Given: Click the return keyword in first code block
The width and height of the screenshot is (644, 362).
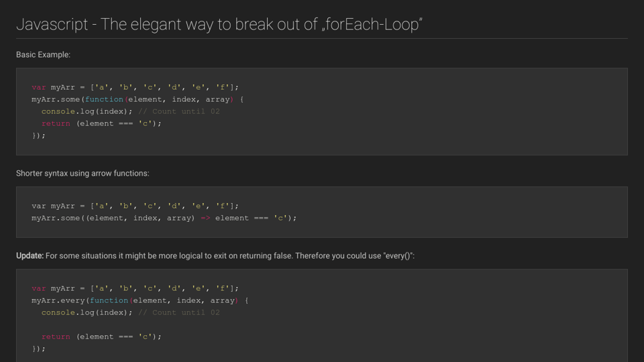Looking at the screenshot, I should [x=56, y=123].
